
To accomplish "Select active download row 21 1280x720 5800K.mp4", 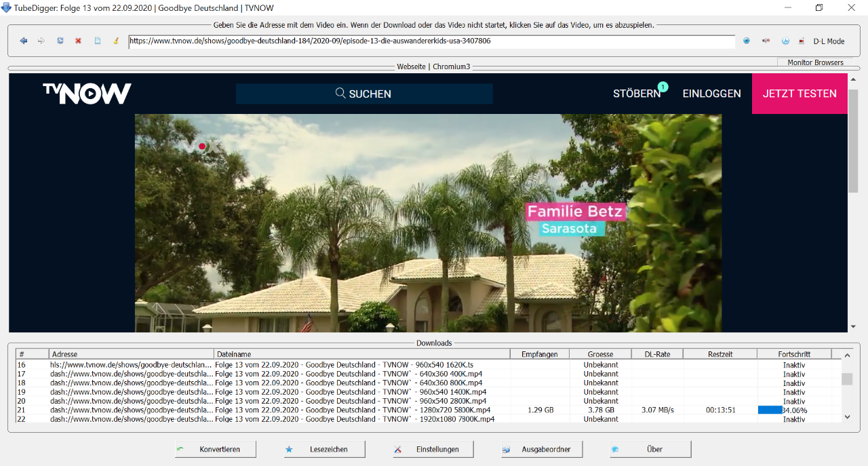I will 429,410.
